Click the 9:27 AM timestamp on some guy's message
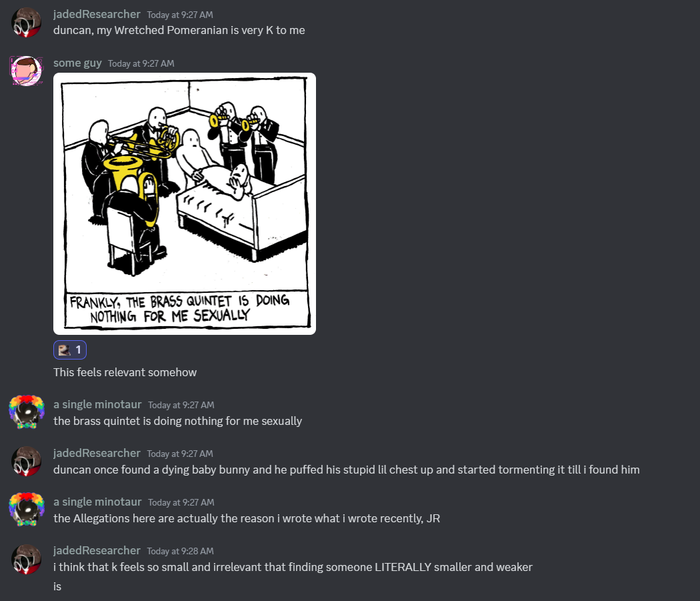This screenshot has height=601, width=700. tap(141, 64)
